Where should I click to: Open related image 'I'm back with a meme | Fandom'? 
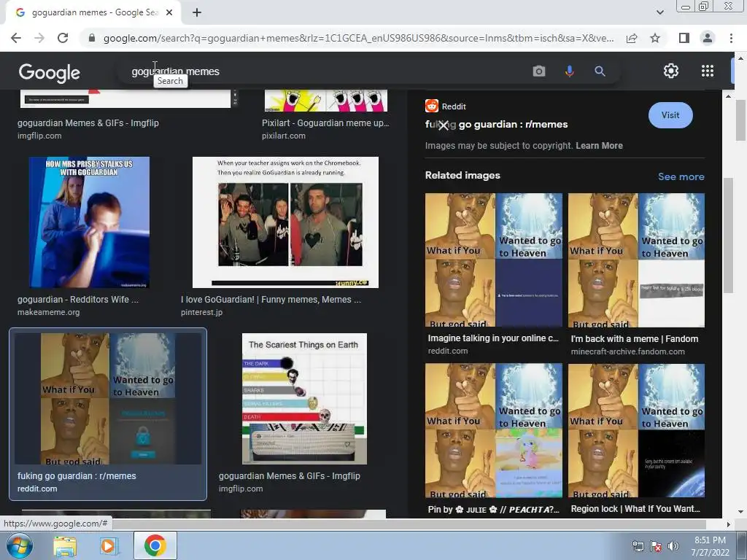coord(636,260)
